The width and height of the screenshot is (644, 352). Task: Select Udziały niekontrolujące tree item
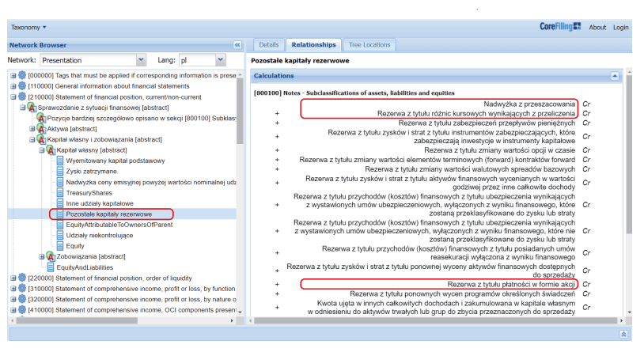pyautogui.click(x=100, y=236)
